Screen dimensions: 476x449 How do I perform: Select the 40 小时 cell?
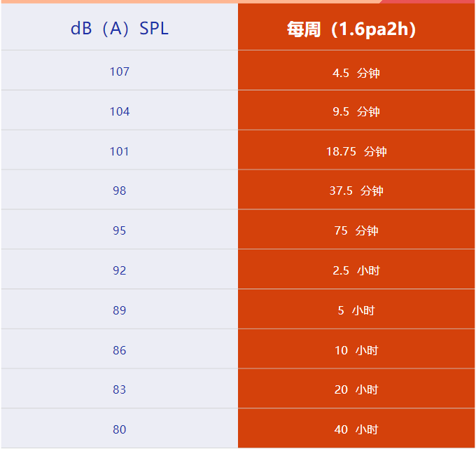(356, 429)
